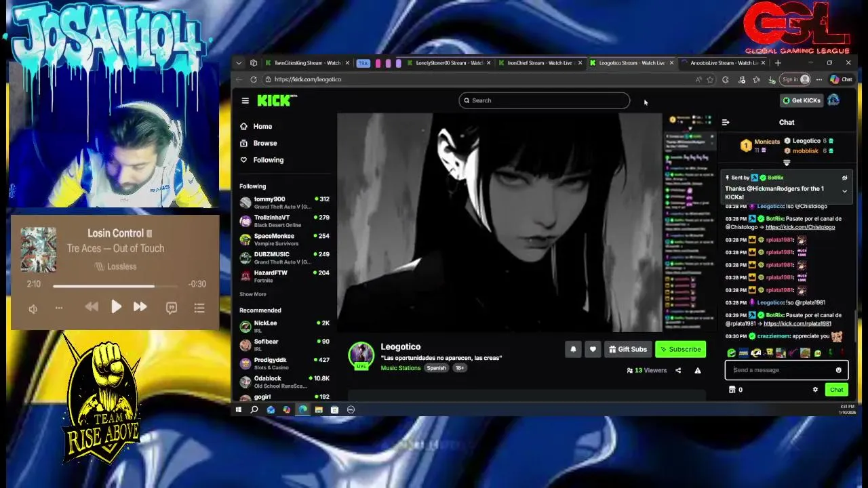Unpin the BotRix pinned message icon
This screenshot has width=868, height=488.
pyautogui.click(x=844, y=178)
